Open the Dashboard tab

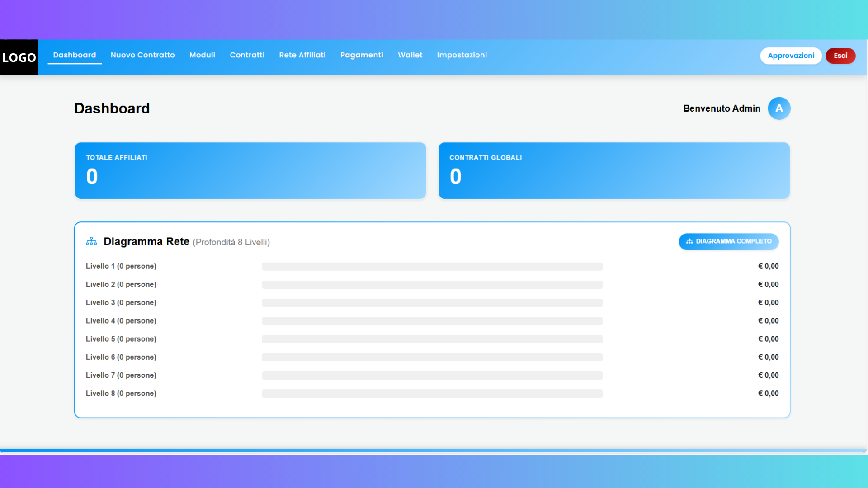(75, 55)
